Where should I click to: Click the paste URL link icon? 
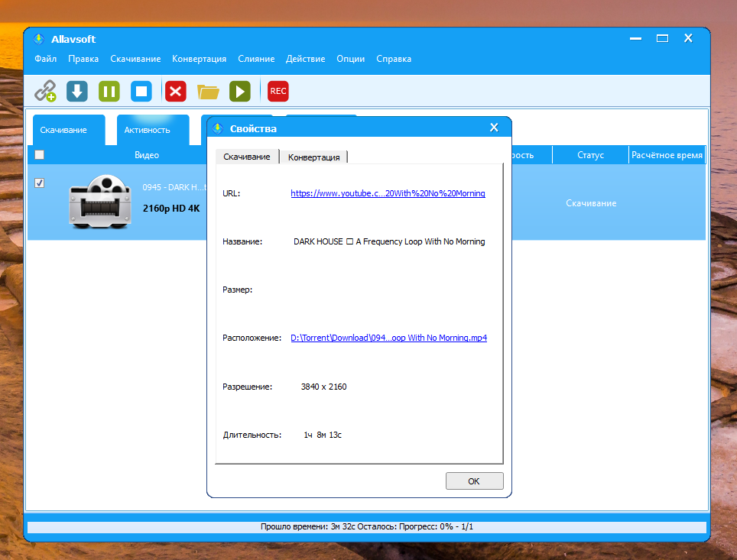tap(46, 92)
